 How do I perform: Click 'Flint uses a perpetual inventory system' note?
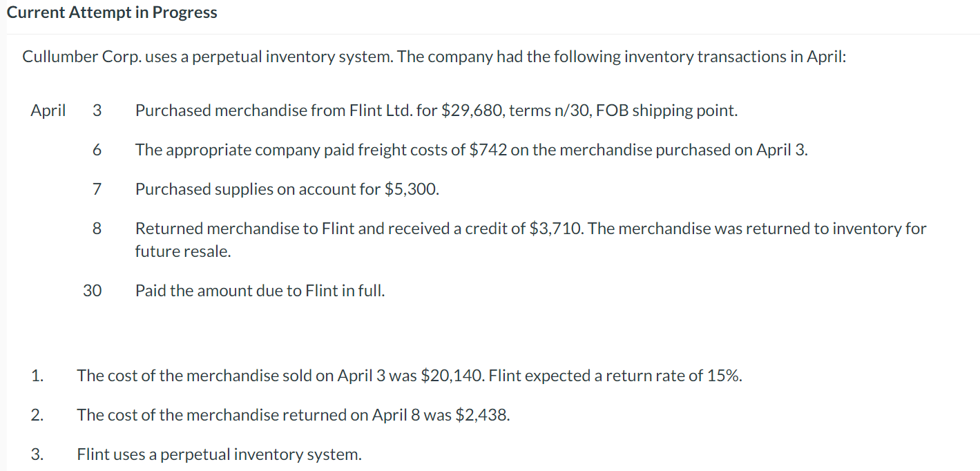[x=219, y=454]
